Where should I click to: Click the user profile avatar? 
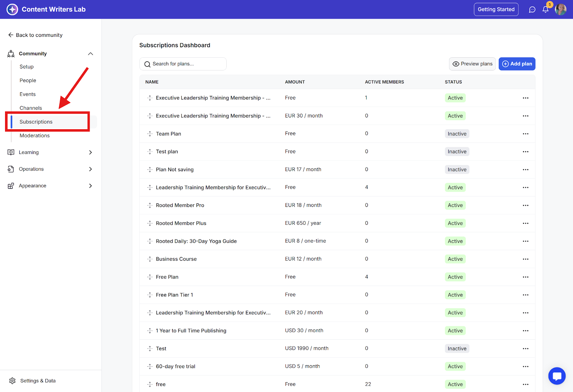560,10
